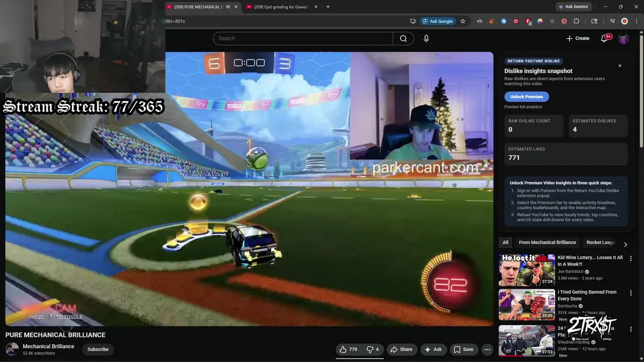Open the YouTube notifications bell

pyautogui.click(x=605, y=38)
